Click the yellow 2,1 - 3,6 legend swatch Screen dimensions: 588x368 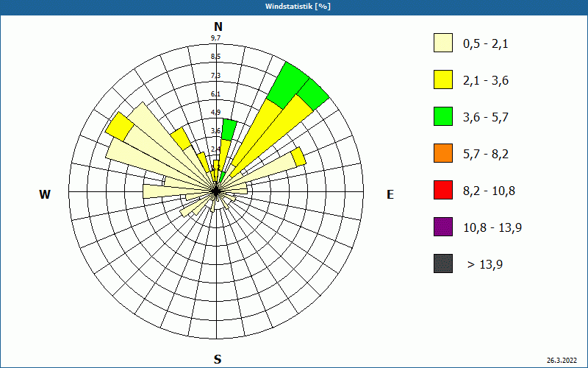(x=443, y=79)
